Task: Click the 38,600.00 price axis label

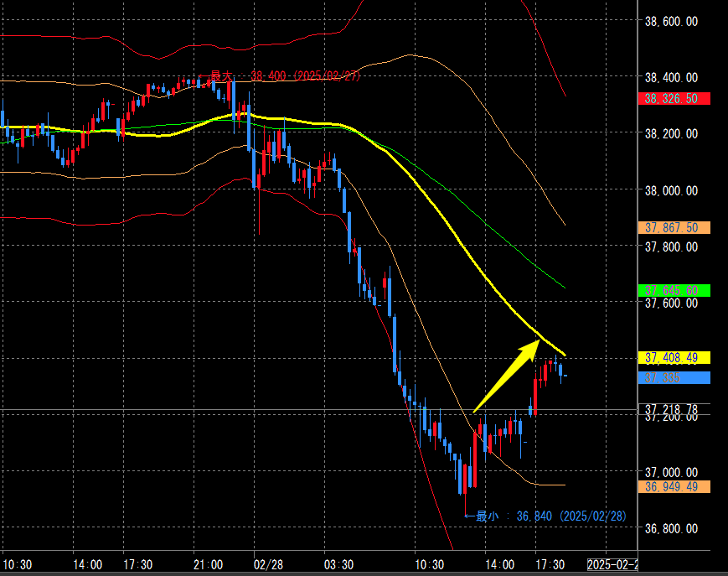Action: (671, 21)
